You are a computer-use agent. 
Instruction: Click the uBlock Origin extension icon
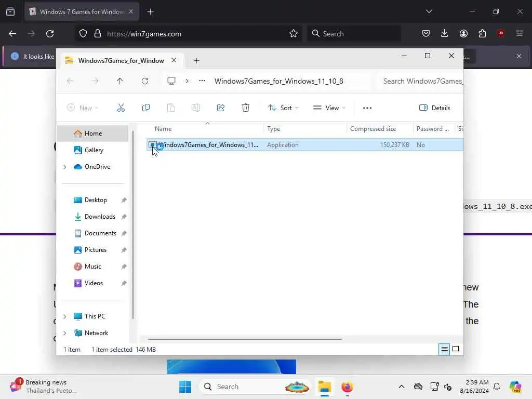(500, 33)
